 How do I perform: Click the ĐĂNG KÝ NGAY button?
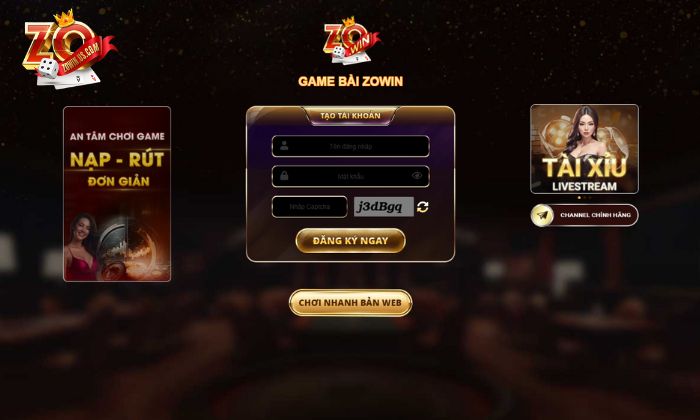[350, 241]
